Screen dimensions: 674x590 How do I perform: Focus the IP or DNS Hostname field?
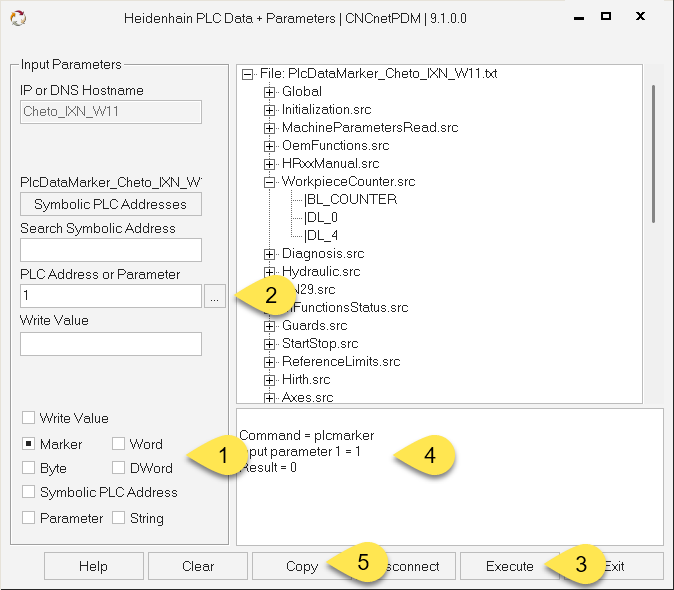[111, 112]
